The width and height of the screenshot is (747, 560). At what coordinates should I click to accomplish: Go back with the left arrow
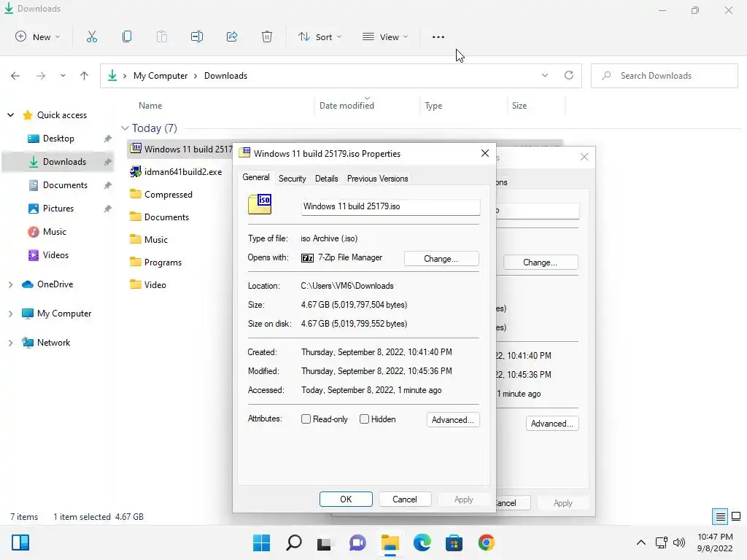[15, 76]
